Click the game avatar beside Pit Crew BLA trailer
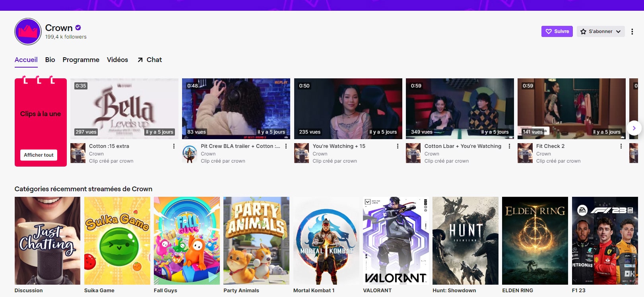The image size is (644, 297). (190, 153)
